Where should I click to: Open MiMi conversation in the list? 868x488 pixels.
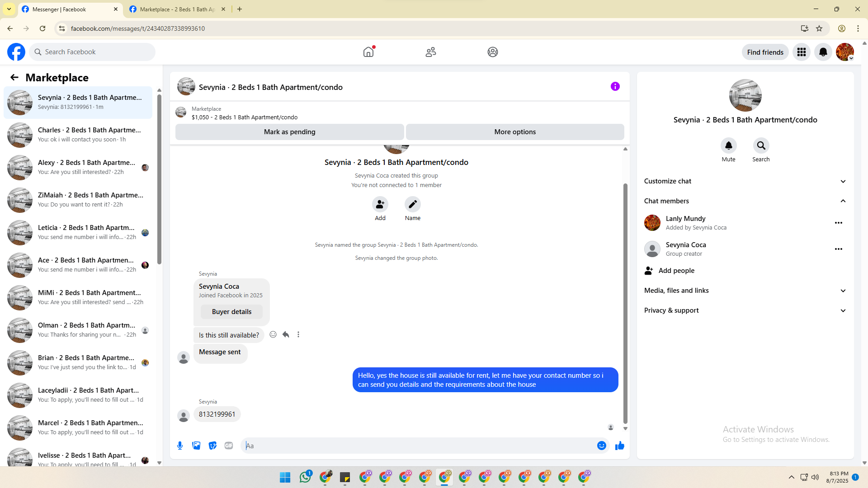click(x=78, y=298)
